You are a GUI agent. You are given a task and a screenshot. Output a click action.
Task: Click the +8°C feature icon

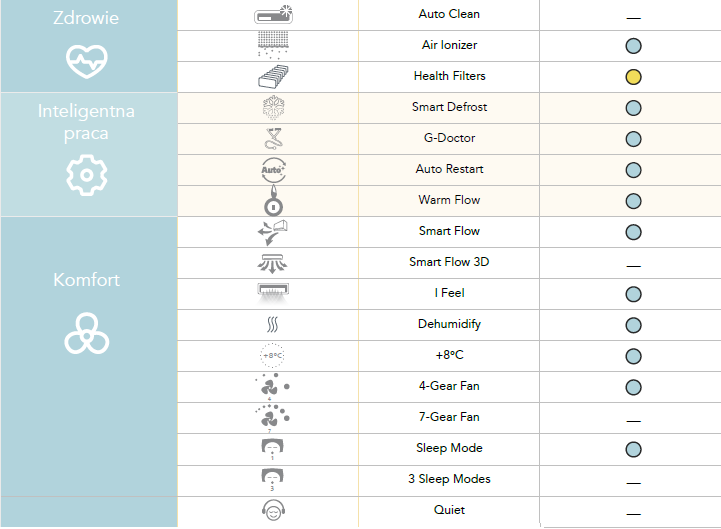(272, 356)
